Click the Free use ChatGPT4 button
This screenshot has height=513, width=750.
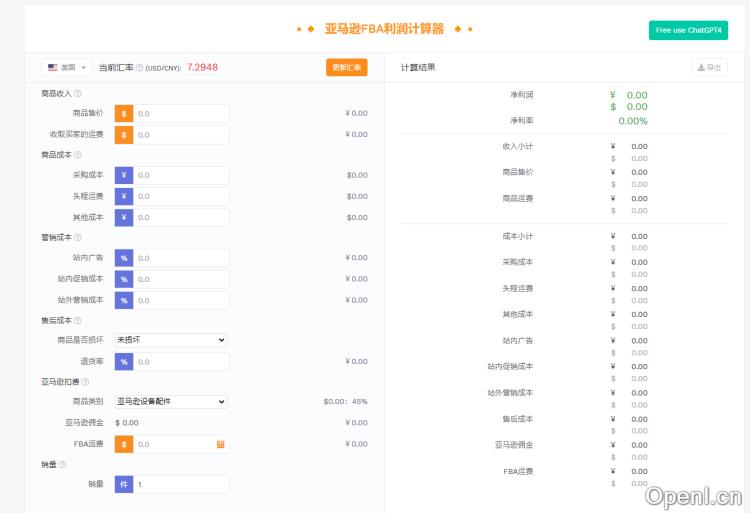(x=688, y=30)
